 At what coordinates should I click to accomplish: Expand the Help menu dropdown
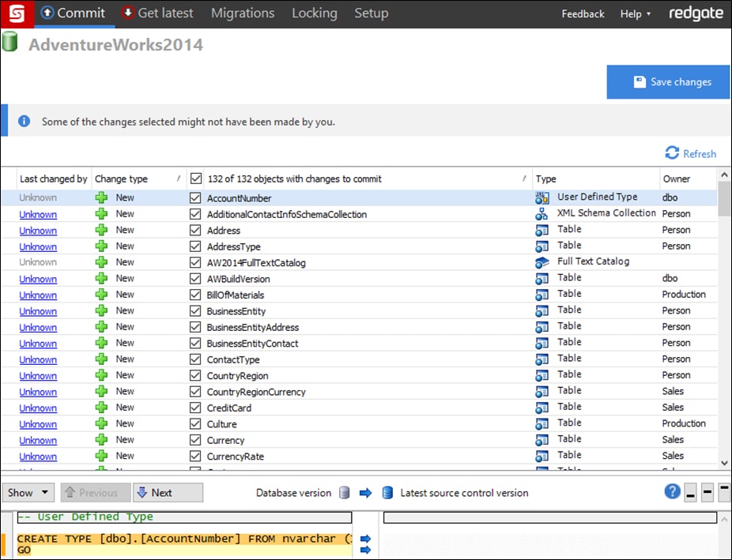[636, 14]
